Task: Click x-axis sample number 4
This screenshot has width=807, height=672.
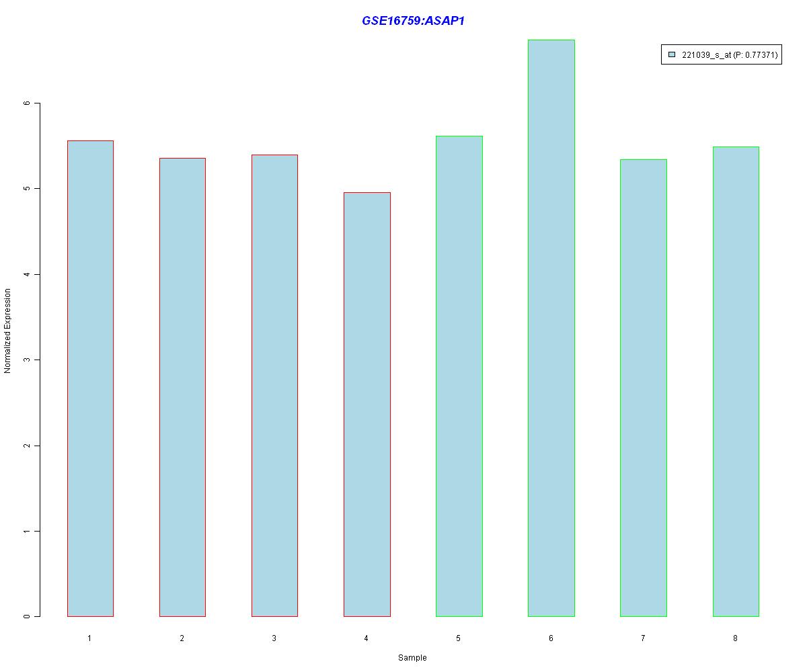Action: (x=367, y=638)
